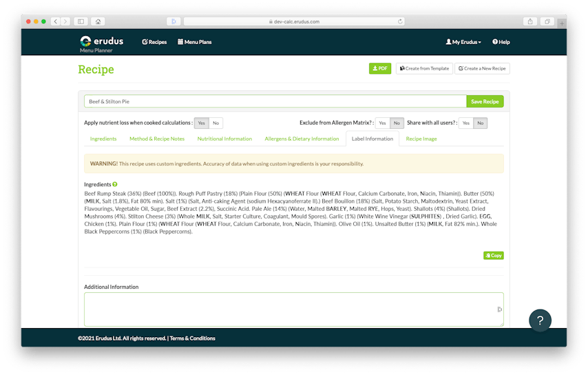Viewport: 588px width, 375px height.
Task: Open the Terms & Conditions link
Action: coord(192,338)
